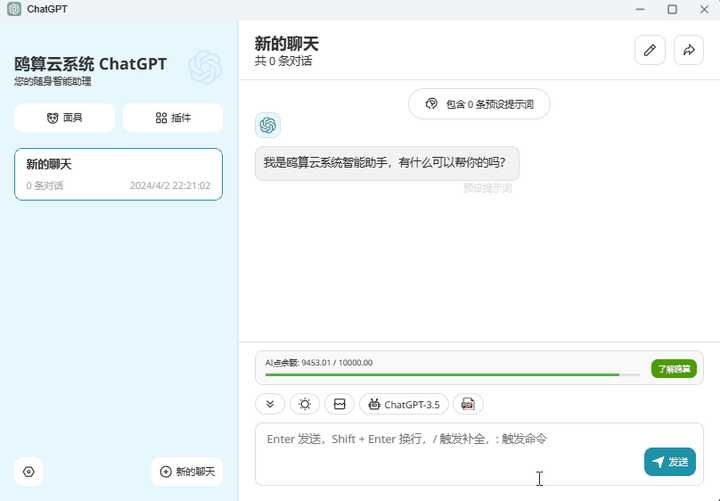720x501 pixels.
Task: Open the 包含 0 条预设提示词 pill
Action: coord(479,104)
